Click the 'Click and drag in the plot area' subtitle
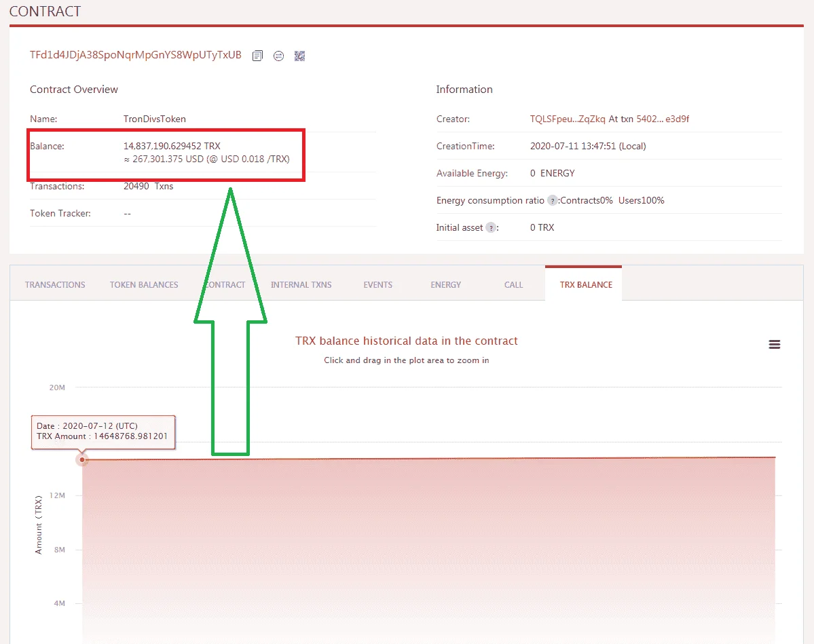This screenshot has width=814, height=644. pos(407,360)
